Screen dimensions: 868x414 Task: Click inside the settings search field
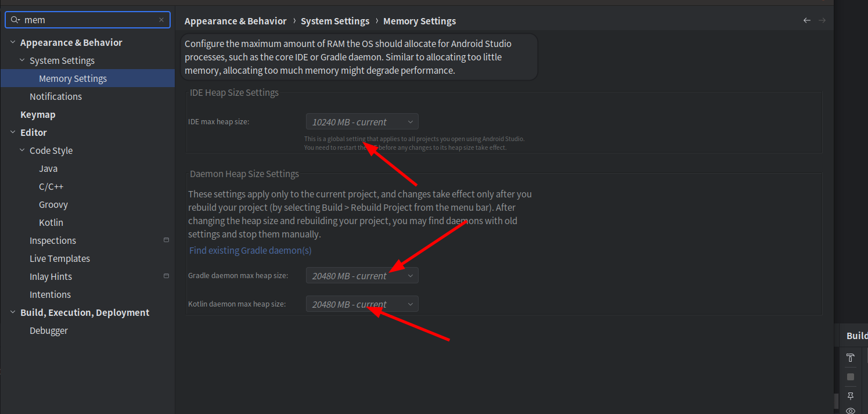88,20
